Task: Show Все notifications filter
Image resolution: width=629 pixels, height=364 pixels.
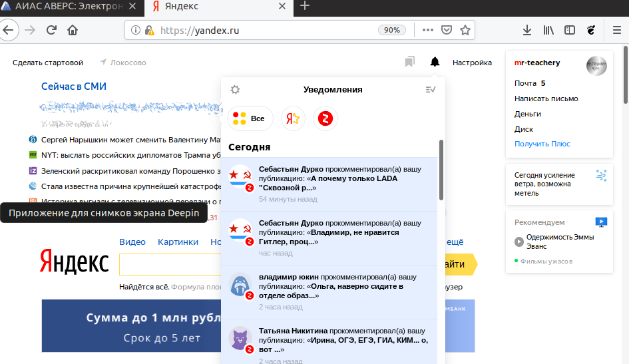Action: click(250, 118)
